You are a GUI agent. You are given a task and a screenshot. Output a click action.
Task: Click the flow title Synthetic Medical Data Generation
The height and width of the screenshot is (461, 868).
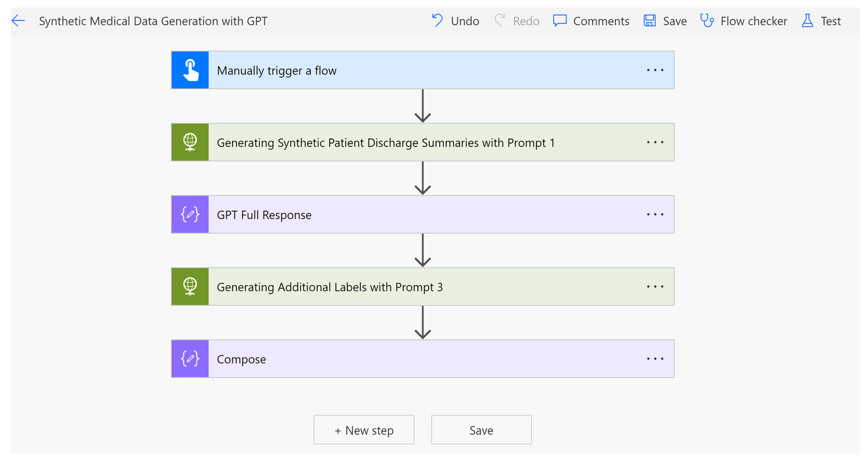tap(153, 21)
